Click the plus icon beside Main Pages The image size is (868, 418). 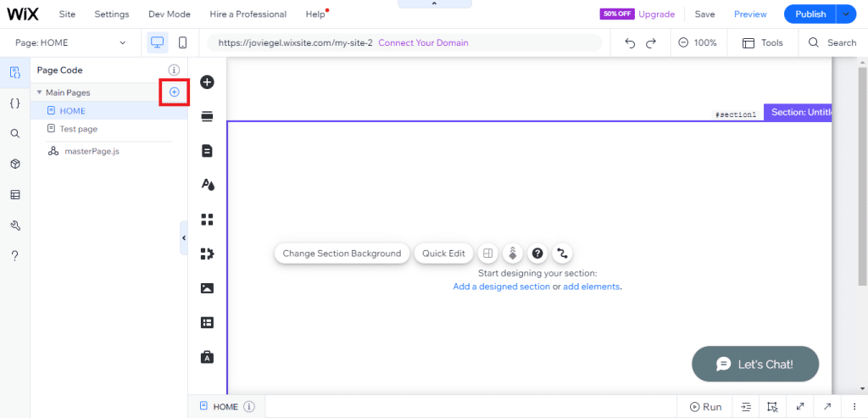[175, 92]
